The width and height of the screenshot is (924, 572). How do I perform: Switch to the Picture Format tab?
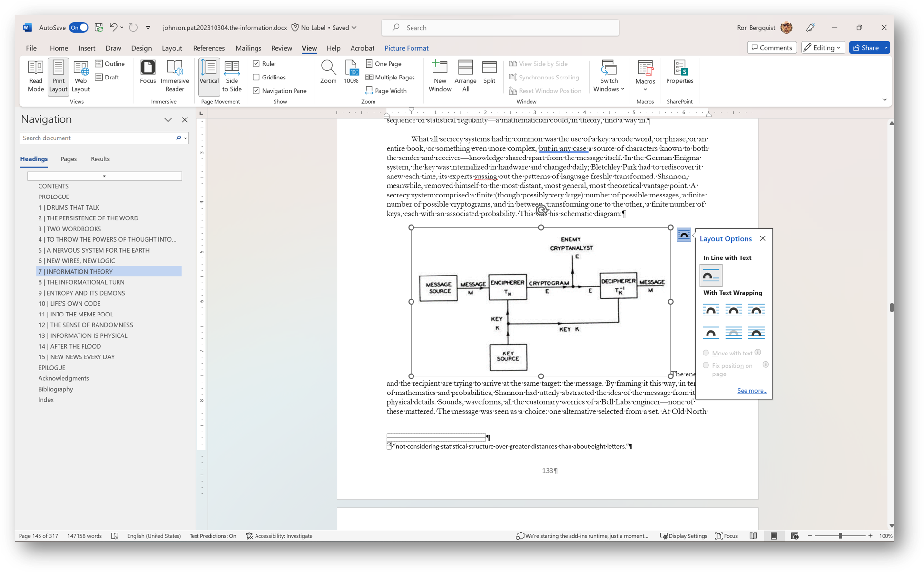coord(406,48)
